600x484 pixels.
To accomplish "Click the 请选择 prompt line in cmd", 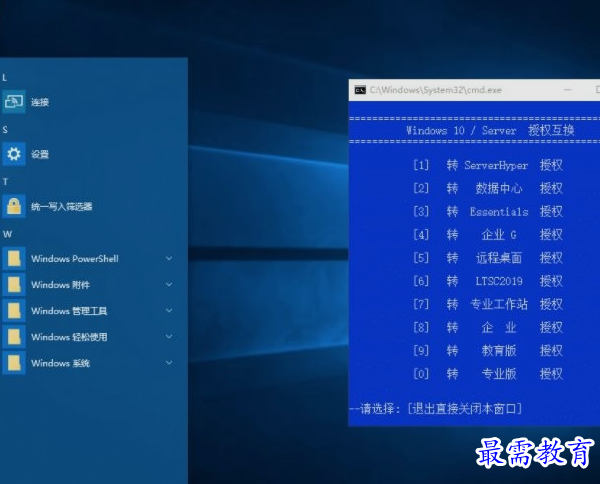I will [x=436, y=409].
